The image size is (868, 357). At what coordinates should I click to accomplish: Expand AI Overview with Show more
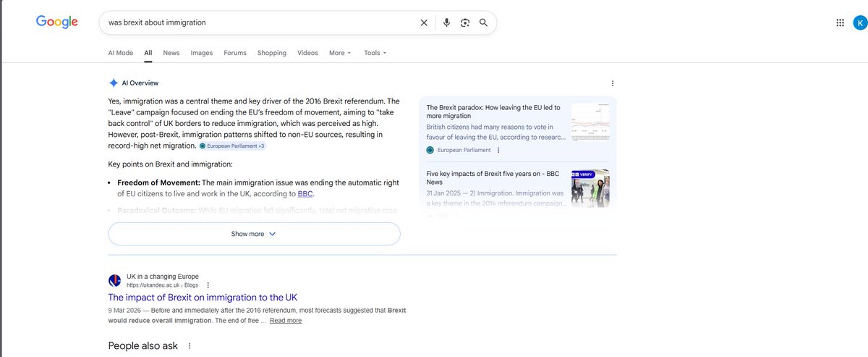coord(254,234)
